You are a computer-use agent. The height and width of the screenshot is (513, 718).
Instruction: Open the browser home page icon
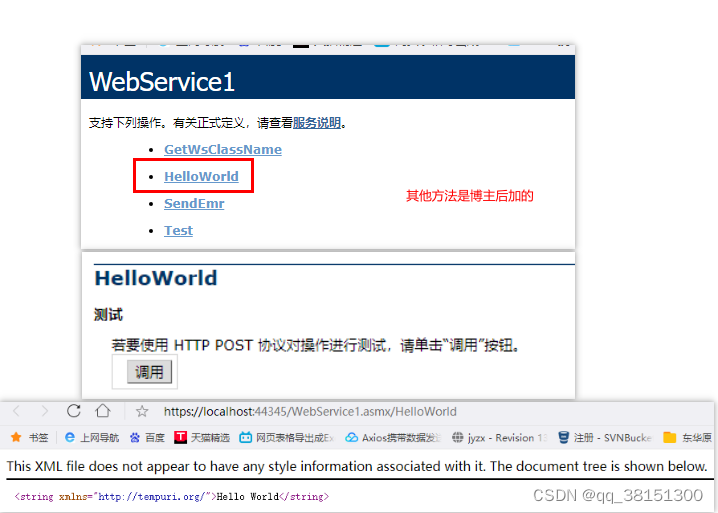click(103, 411)
